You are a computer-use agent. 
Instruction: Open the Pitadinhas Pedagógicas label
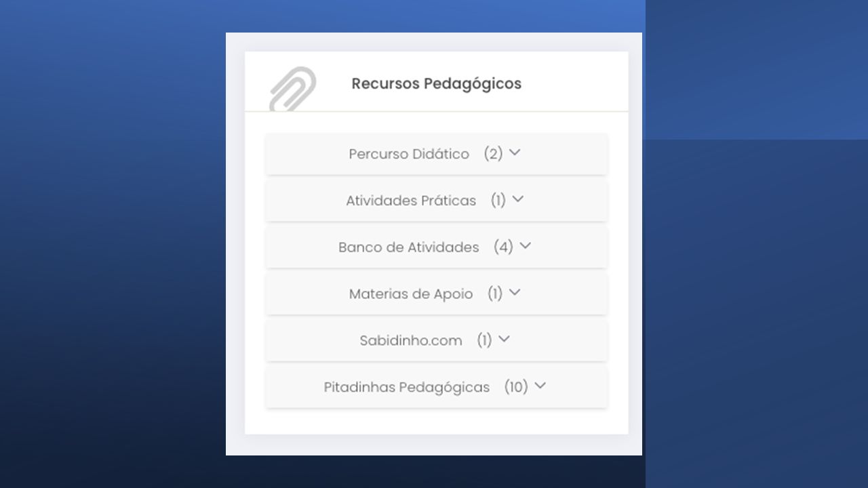(407, 387)
